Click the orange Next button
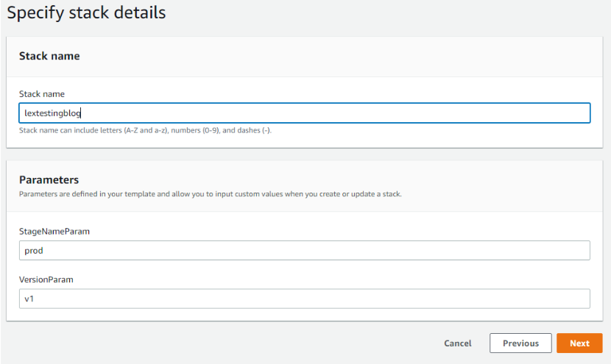 pos(579,343)
